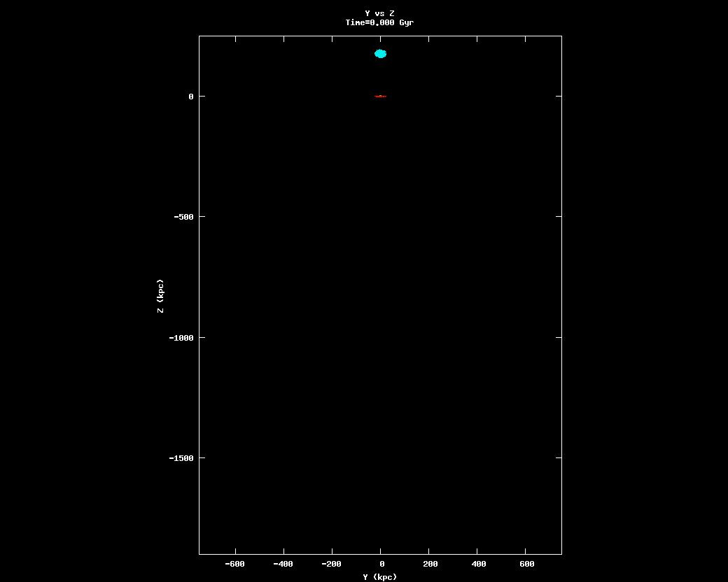Click the red-green galaxy disk at origin
This screenshot has height=582, width=728.
click(x=380, y=97)
